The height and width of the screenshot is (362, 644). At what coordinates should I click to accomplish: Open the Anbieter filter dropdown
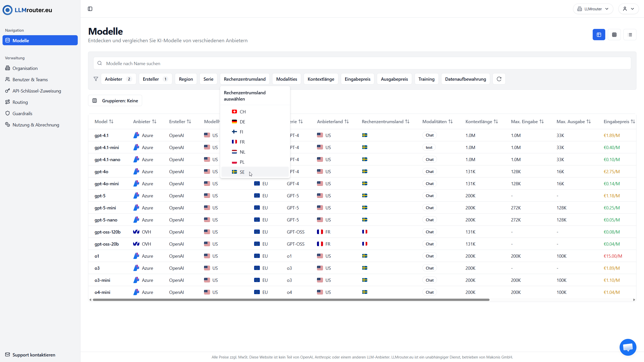118,79
